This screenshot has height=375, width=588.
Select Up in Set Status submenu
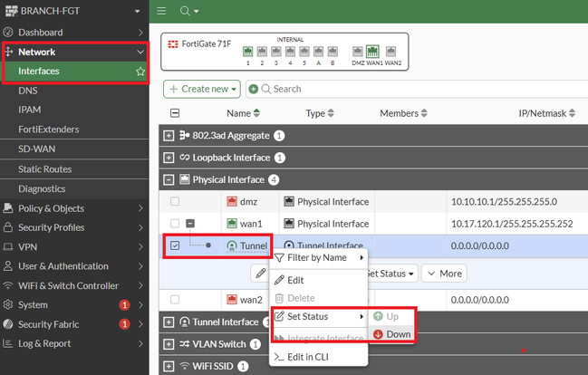392,316
